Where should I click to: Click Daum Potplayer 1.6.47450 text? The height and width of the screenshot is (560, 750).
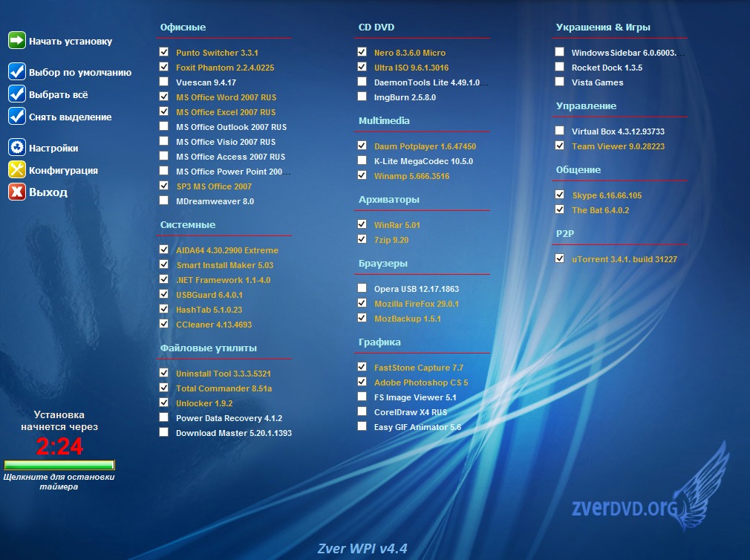pos(425,147)
